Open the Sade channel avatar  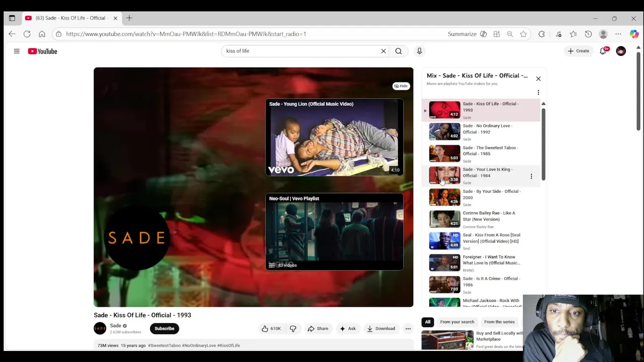pyautogui.click(x=100, y=328)
